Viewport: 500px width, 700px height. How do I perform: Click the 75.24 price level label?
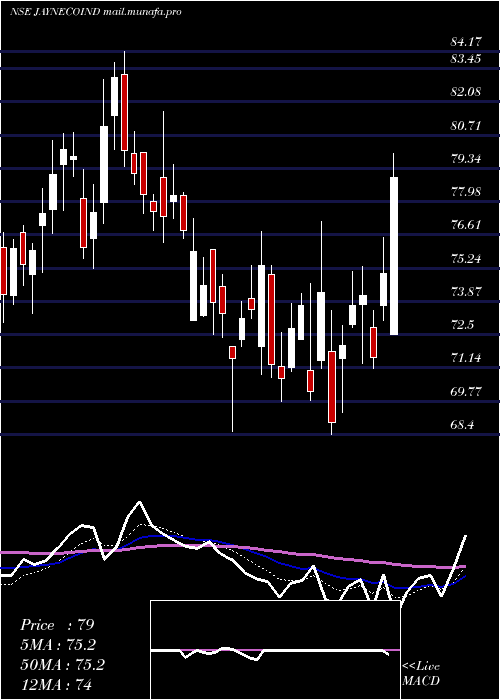466,258
